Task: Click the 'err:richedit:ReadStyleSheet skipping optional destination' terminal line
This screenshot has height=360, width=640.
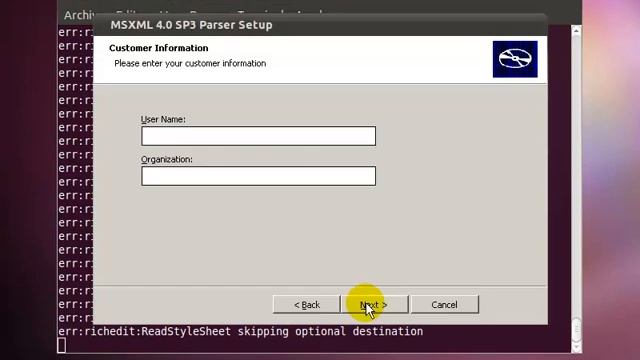Action: coord(240,331)
